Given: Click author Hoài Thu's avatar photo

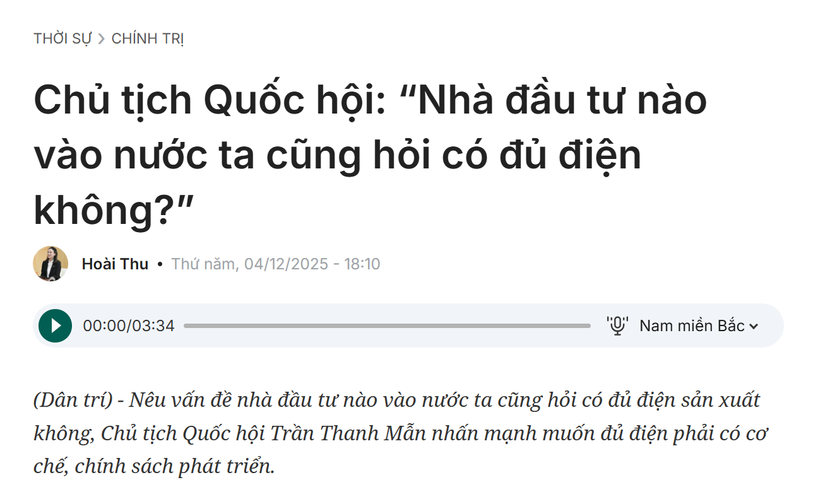Looking at the screenshot, I should 50,264.
